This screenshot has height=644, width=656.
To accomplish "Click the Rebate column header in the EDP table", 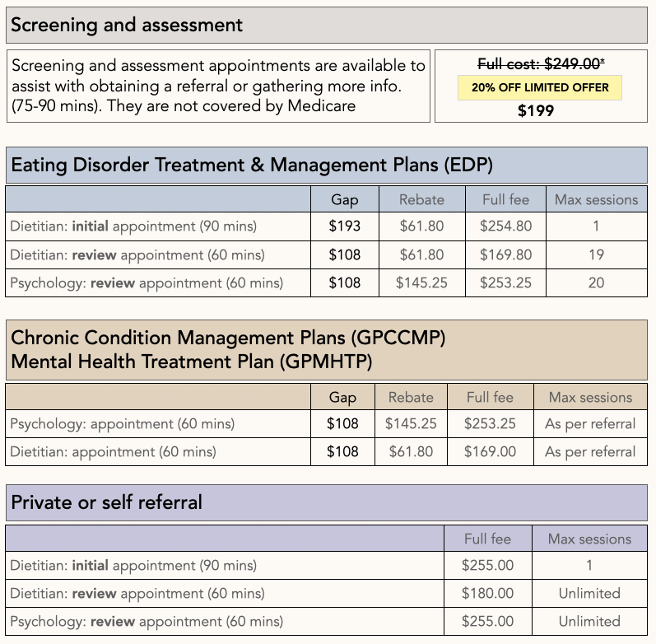I will [421, 199].
